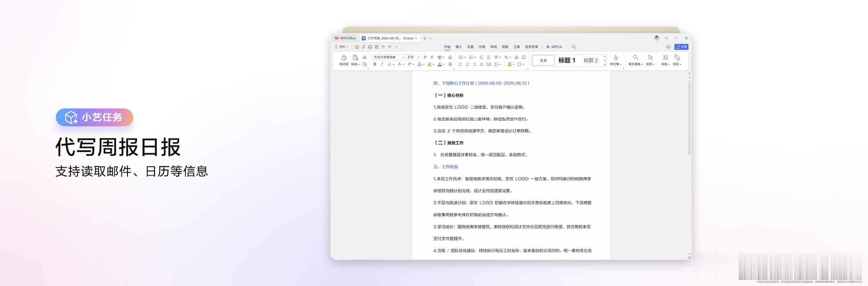
Task: Click the Find and Replace magnifier icon
Action: (x=635, y=57)
